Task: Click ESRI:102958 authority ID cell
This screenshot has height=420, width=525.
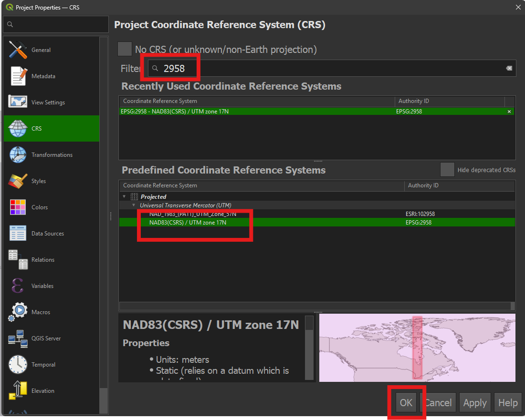Action: tap(420, 214)
